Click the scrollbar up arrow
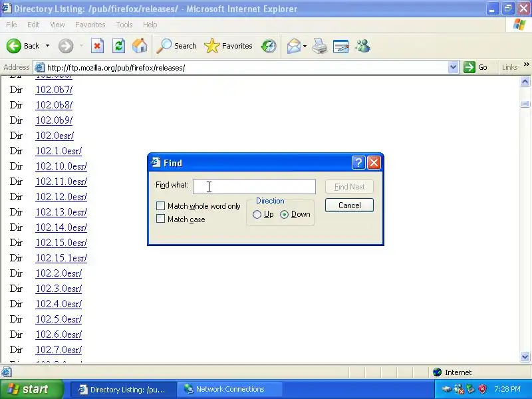Image resolution: width=532 pixels, height=399 pixels. [525, 82]
